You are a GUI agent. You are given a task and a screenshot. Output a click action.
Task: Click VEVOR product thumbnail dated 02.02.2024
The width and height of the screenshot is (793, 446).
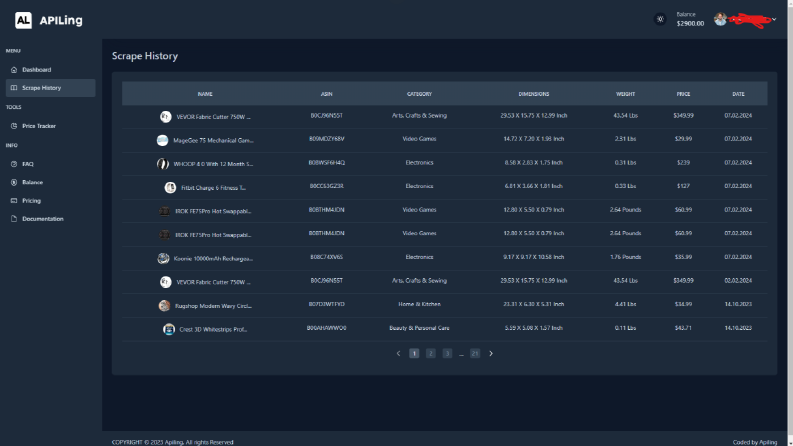(165, 282)
